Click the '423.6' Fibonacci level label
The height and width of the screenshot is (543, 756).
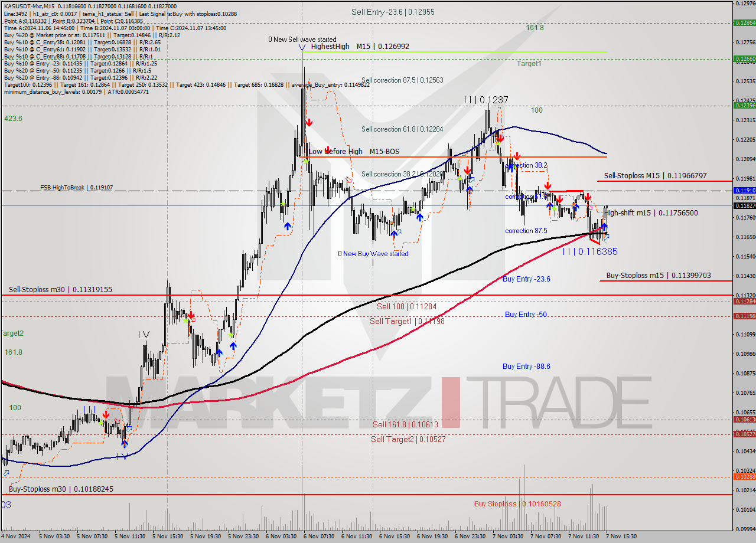pos(14,119)
